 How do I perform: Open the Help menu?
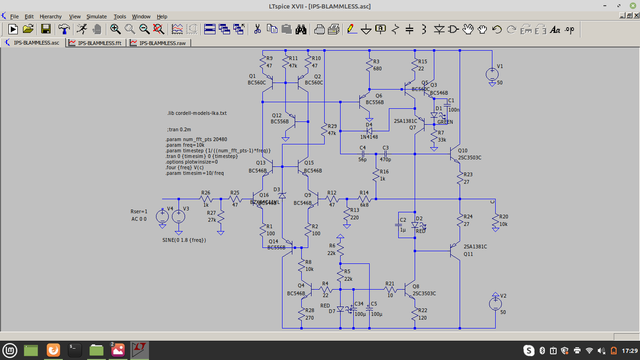point(162,16)
